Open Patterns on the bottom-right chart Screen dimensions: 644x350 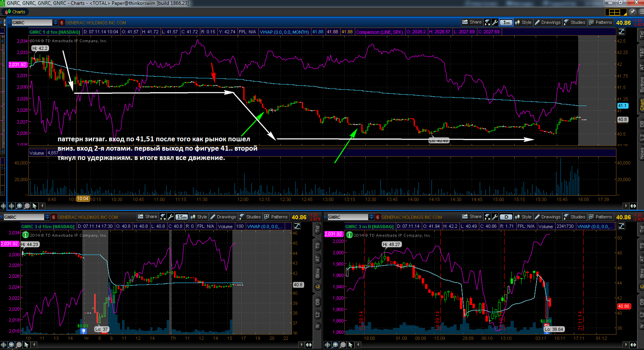coord(600,217)
